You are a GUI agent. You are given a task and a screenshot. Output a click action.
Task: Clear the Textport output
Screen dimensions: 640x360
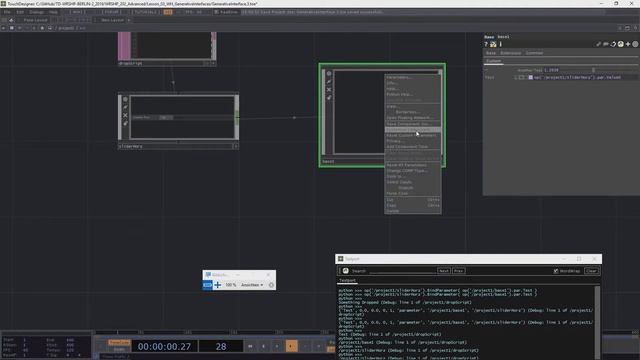click(591, 271)
